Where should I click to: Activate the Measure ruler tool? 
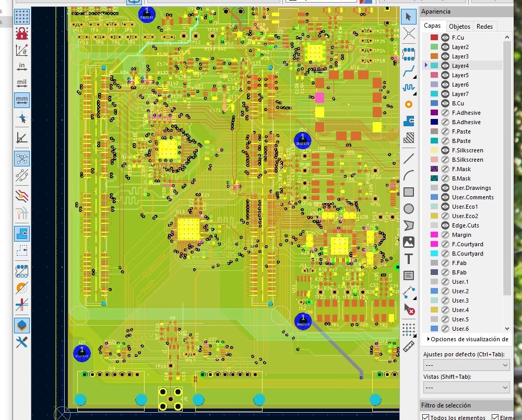coord(409,346)
